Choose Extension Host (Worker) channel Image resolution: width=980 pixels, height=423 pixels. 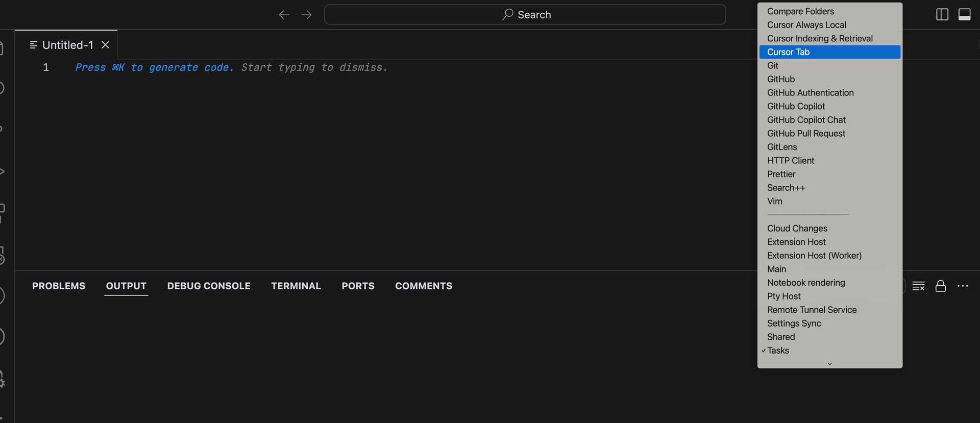tap(830, 256)
